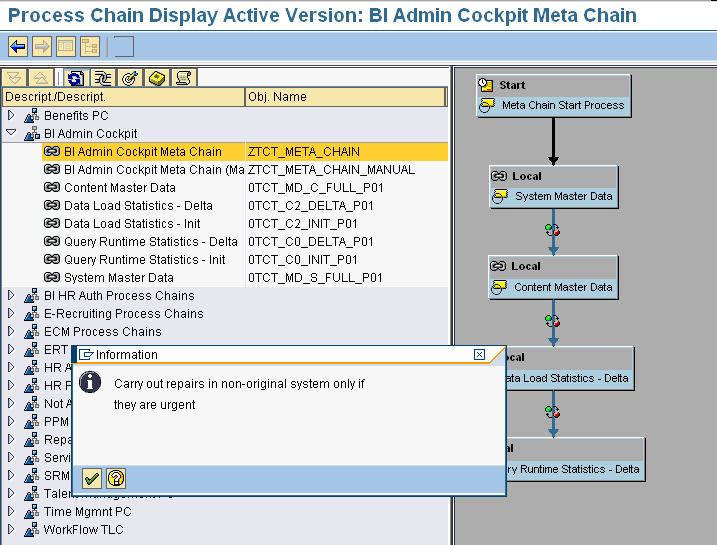Click 0TCT_C0_INIT_P01 object name cell
This screenshot has height=545, width=717.
point(347,259)
